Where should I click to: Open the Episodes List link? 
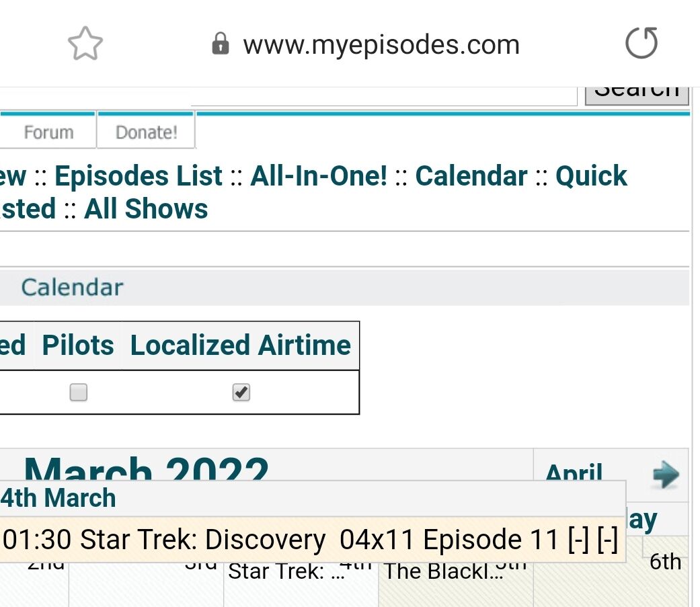click(139, 176)
